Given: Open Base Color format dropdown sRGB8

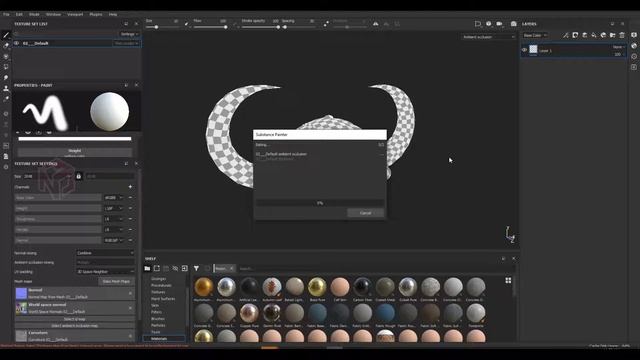Looking at the screenshot, I should [113, 198].
